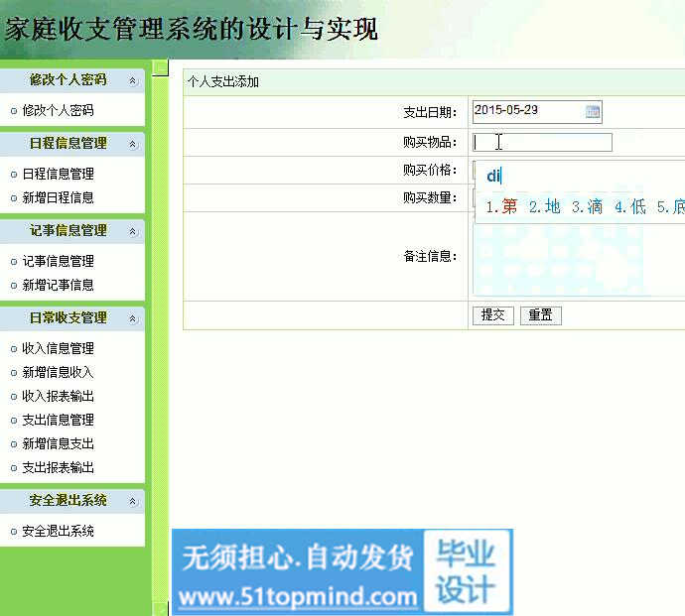Click 新增信息收入 in sidebar
Screen dimensions: 685x616
click(58, 372)
